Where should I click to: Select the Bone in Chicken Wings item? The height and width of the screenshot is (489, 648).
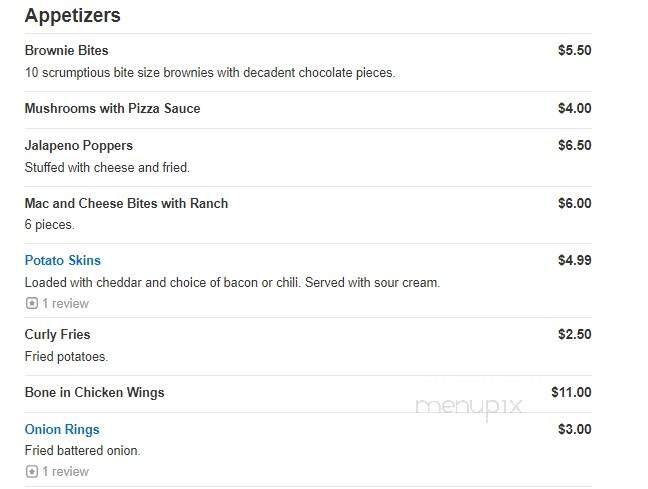pyautogui.click(x=94, y=392)
